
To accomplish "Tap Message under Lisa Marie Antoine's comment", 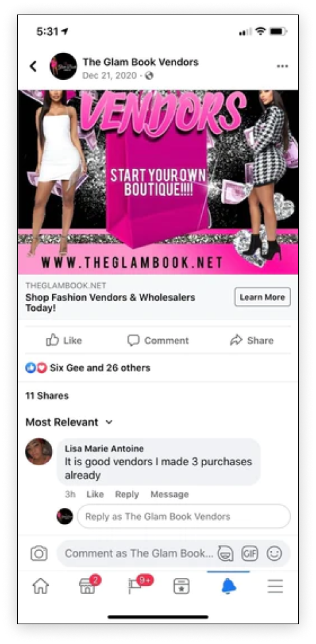I will 170,494.
